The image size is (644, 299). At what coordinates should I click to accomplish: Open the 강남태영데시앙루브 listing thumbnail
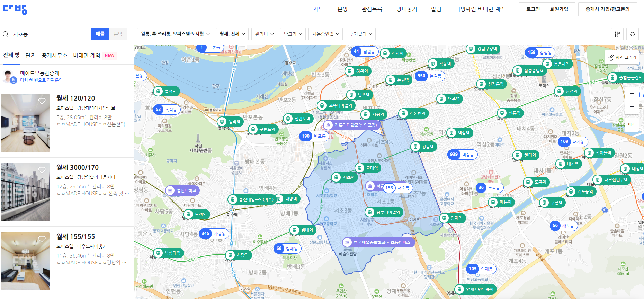(25, 123)
